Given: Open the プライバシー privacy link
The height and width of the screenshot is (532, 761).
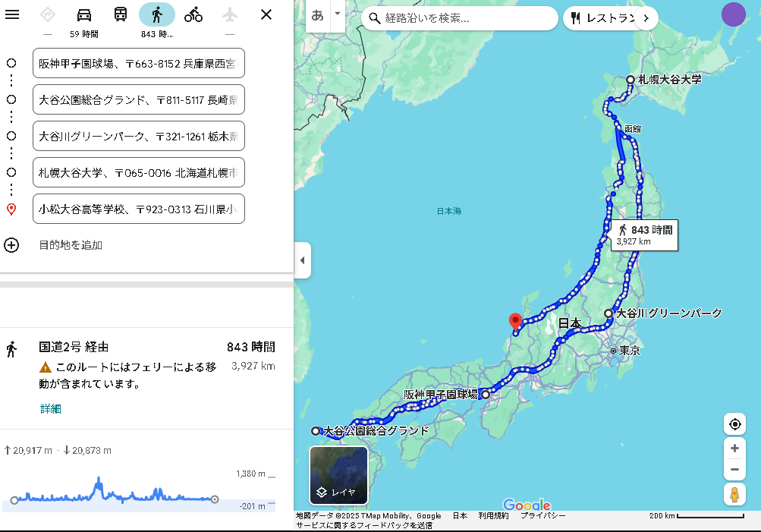Looking at the screenshot, I should (x=543, y=515).
